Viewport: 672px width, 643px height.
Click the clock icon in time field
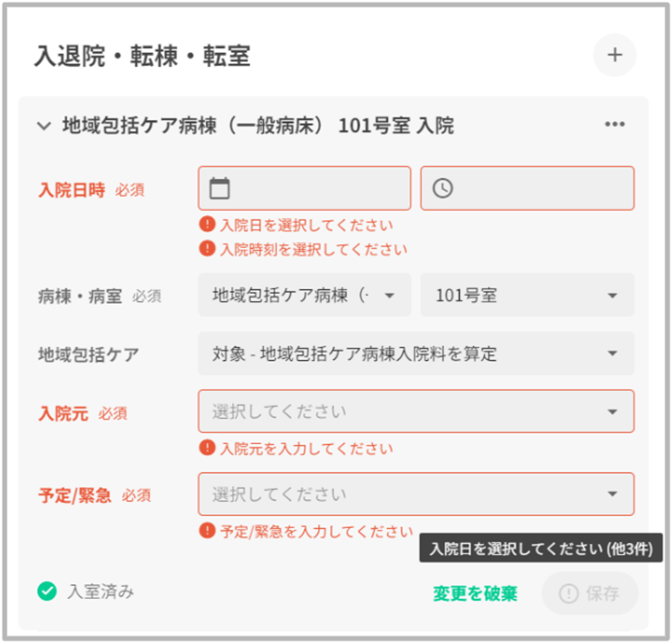[443, 188]
